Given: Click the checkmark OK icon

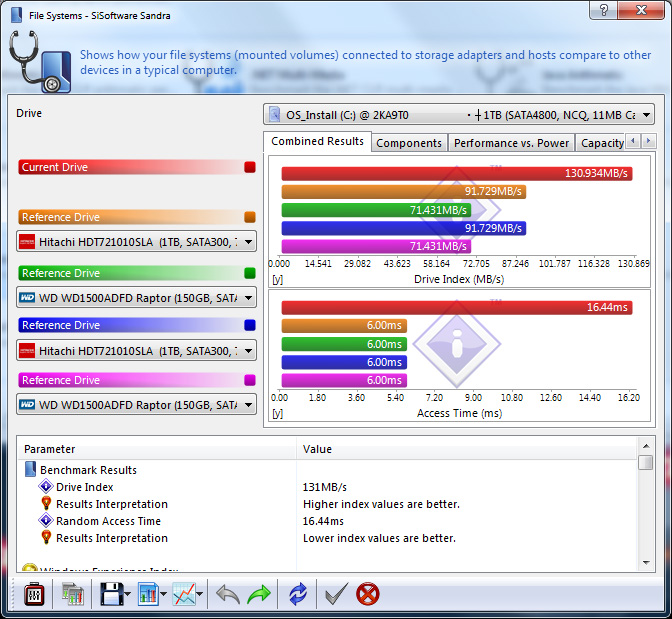Looking at the screenshot, I should pos(336,594).
